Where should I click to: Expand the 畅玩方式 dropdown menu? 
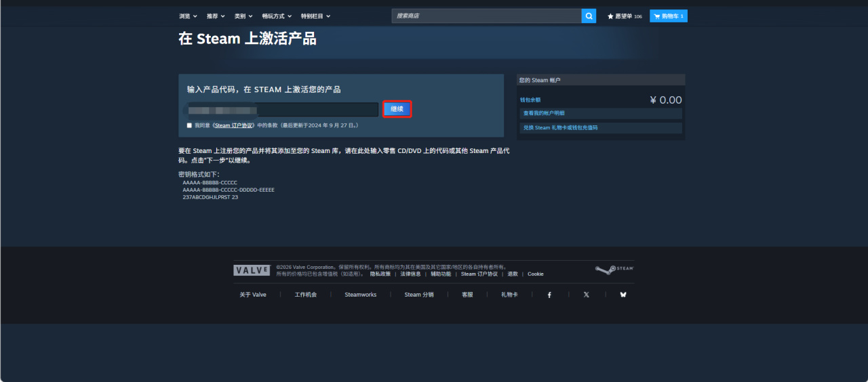click(277, 16)
